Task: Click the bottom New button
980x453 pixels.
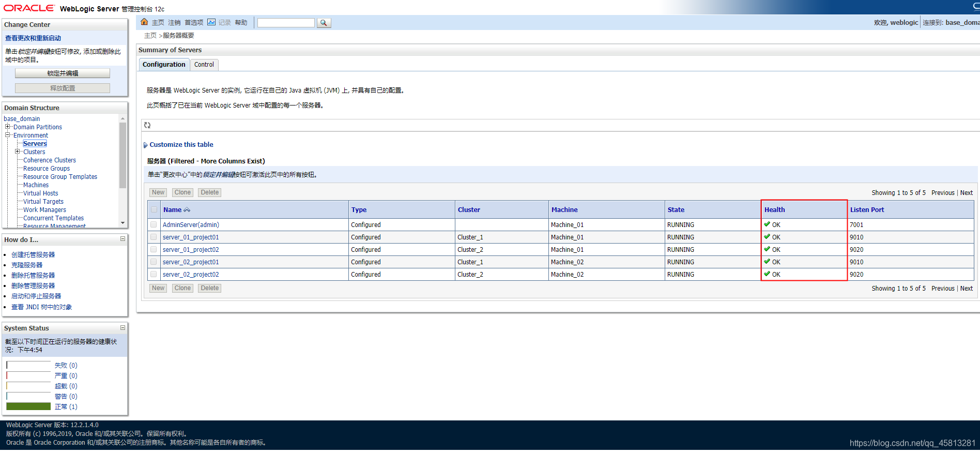Action: 158,288
